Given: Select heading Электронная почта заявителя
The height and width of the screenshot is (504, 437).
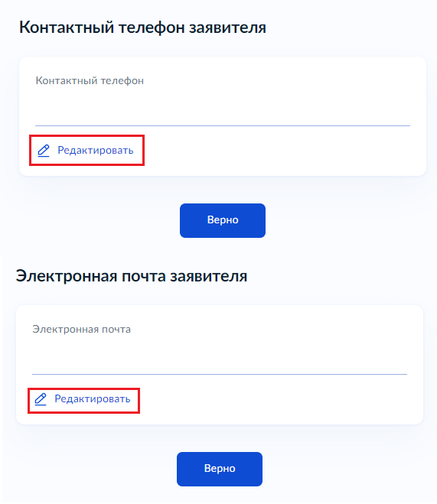Looking at the screenshot, I should pyautogui.click(x=132, y=276).
